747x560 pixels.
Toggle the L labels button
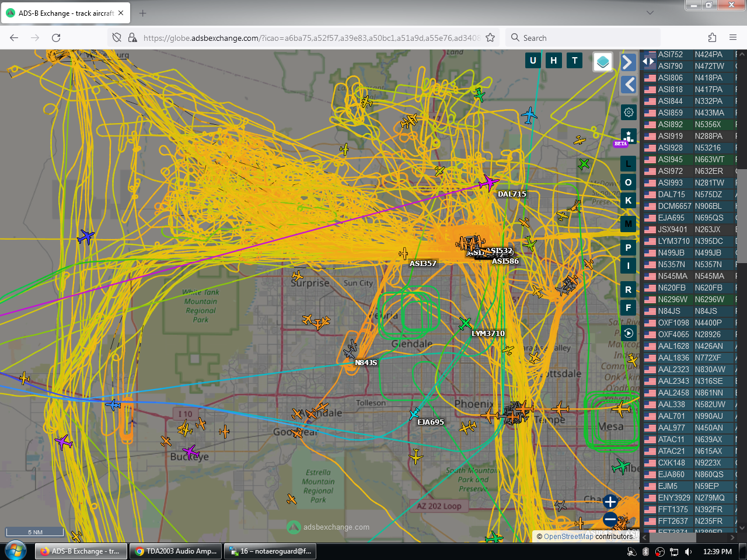[x=628, y=164]
